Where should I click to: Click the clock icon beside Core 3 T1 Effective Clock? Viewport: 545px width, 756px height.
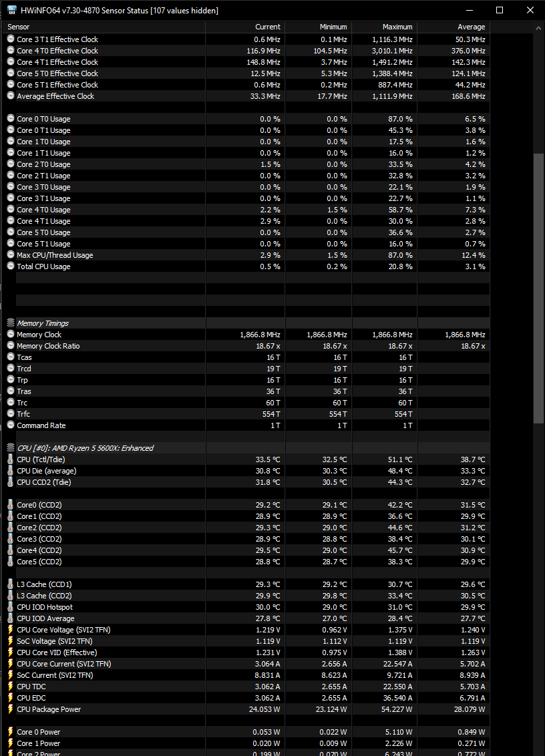11,39
